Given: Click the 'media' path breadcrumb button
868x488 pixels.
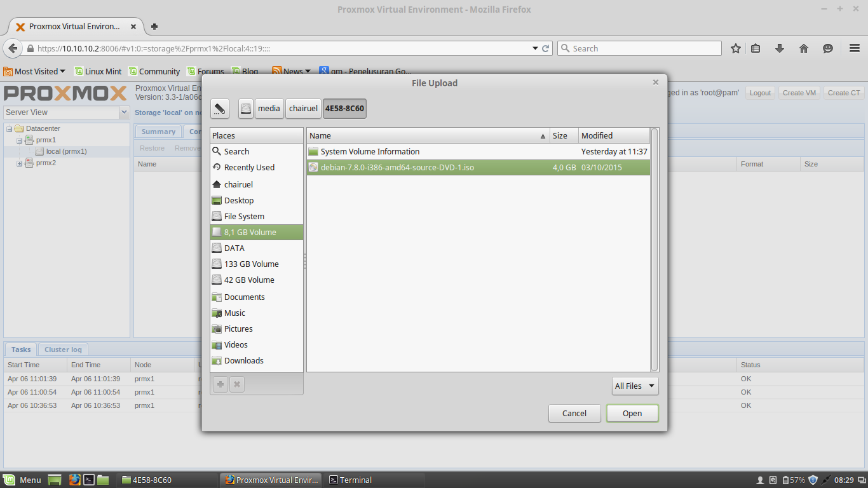Looking at the screenshot, I should [269, 109].
